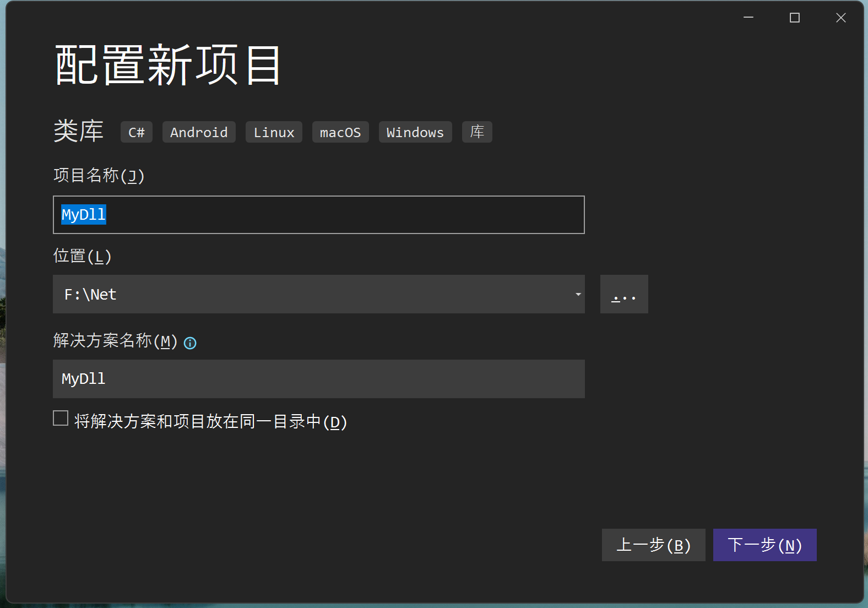Maximize the configure project window

pyautogui.click(x=795, y=18)
